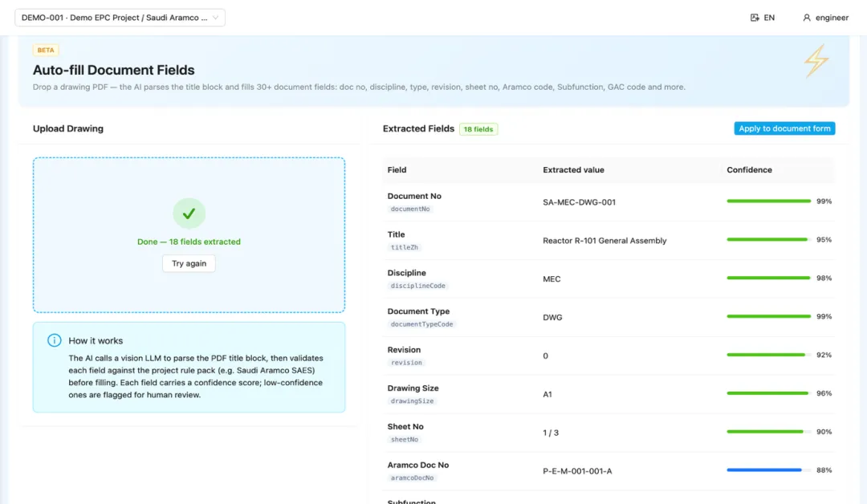Viewport: 867px width, 504px height.
Task: Click the 18 fields badge
Action: click(x=478, y=129)
